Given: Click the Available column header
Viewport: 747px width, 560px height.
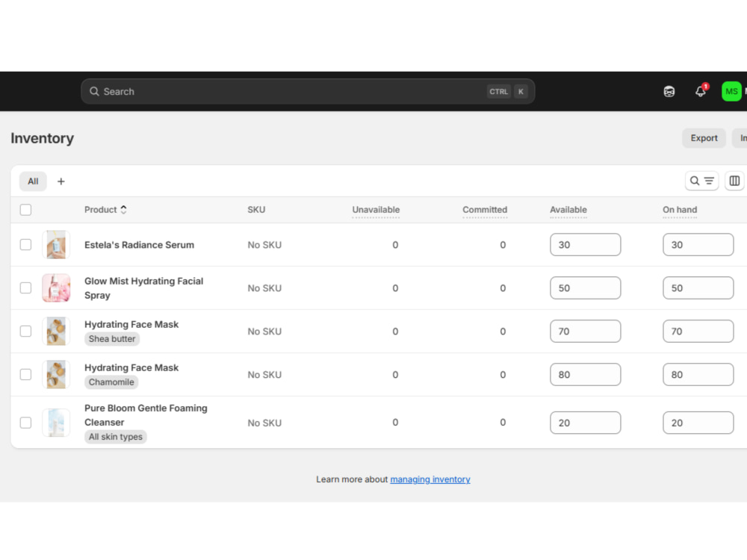Looking at the screenshot, I should [568, 210].
